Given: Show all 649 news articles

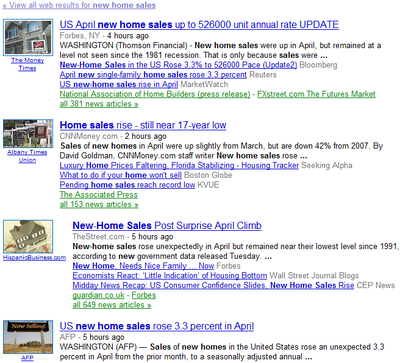Looking at the screenshot, I should (x=112, y=305).
